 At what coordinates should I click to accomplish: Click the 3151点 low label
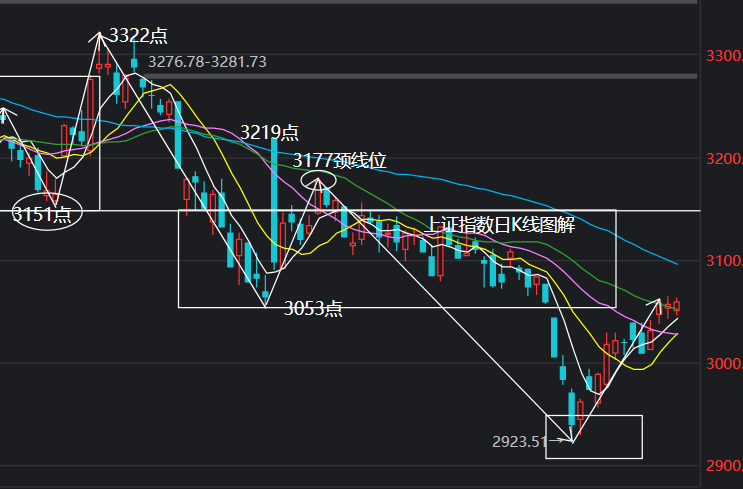[42, 215]
